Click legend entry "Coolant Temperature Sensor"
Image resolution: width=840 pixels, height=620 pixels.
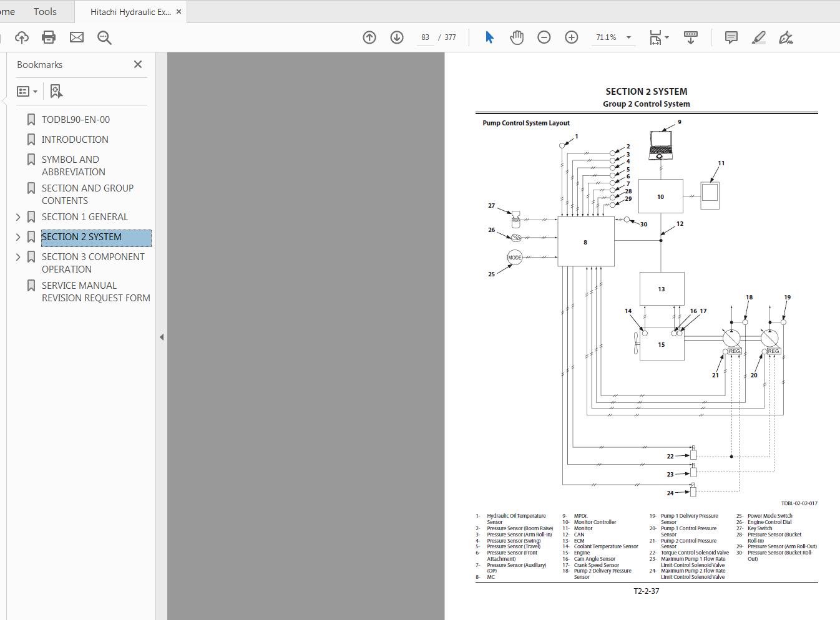click(x=606, y=546)
